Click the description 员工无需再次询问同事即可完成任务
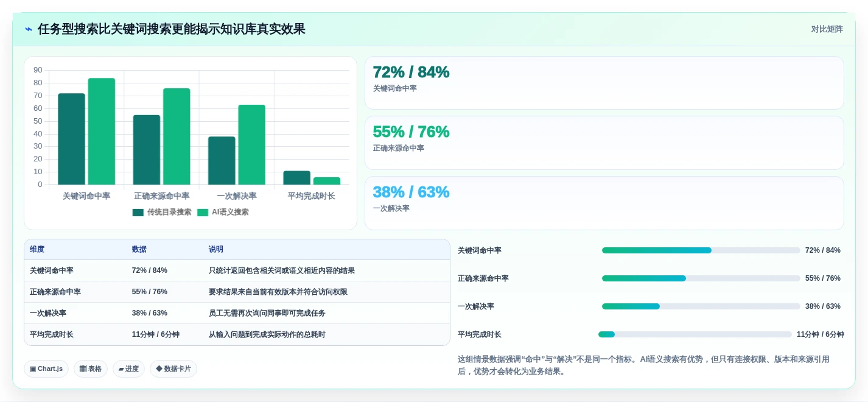The height and width of the screenshot is (402, 868). (267, 313)
